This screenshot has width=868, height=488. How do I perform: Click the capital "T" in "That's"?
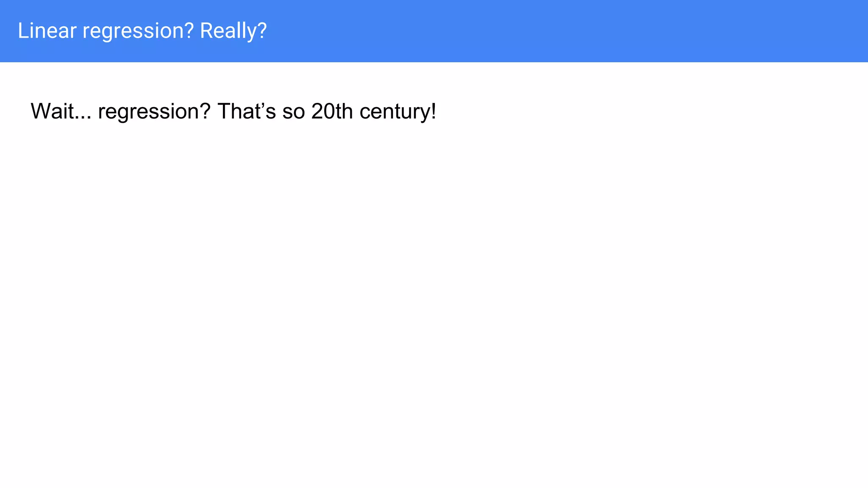224,111
